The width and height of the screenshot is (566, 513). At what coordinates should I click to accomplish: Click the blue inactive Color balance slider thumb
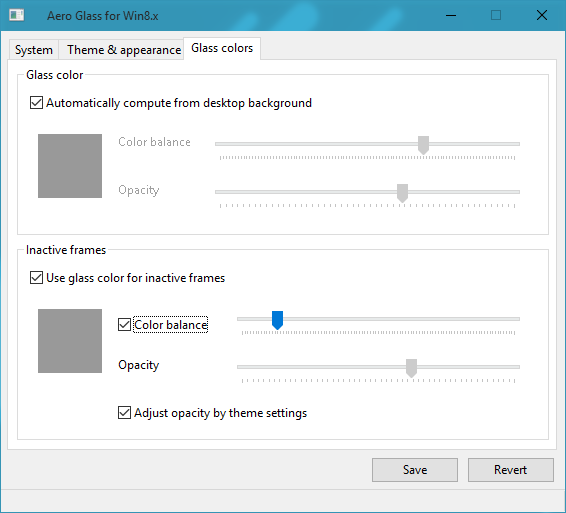[277, 320]
